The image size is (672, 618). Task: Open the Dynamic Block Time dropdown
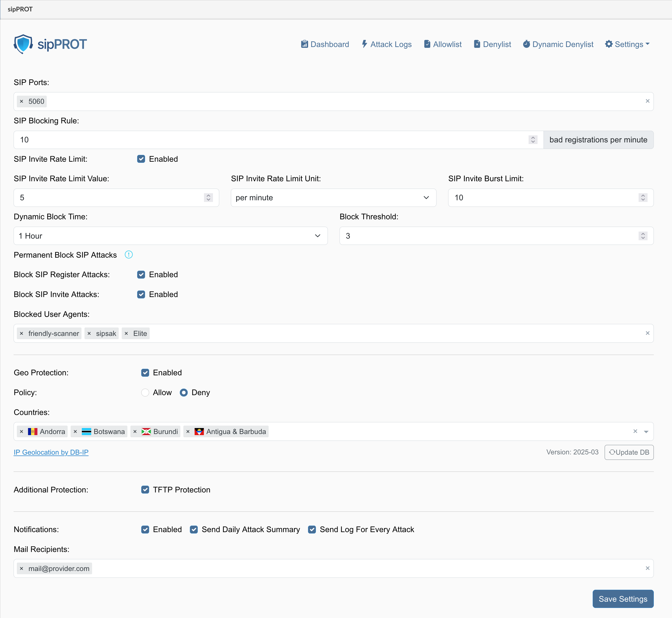click(170, 236)
